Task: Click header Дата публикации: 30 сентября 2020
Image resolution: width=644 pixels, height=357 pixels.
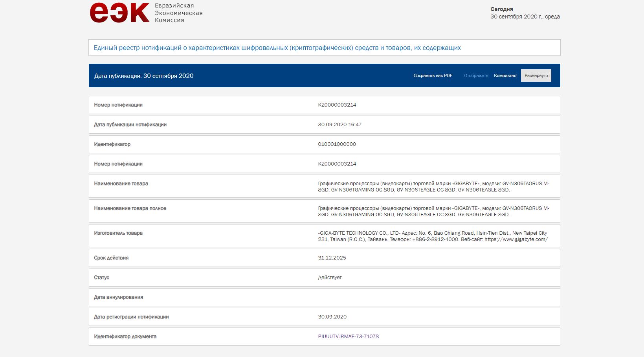Action: tap(144, 76)
